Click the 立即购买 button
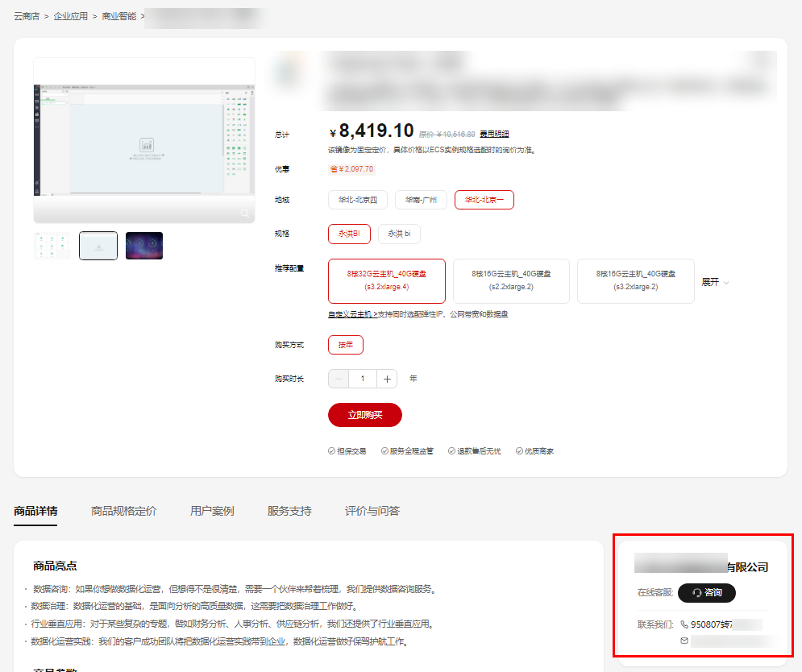802x672 pixels. tap(364, 415)
